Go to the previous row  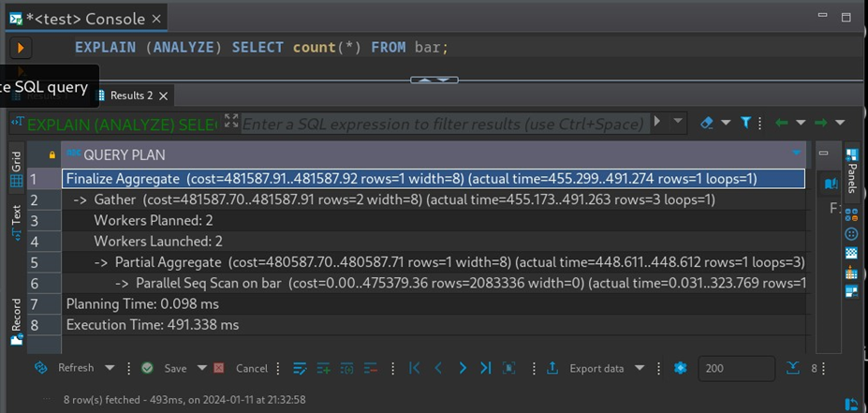tap(438, 368)
